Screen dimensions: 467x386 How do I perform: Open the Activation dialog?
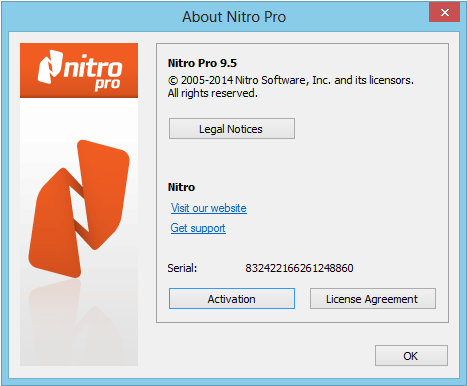coord(232,299)
